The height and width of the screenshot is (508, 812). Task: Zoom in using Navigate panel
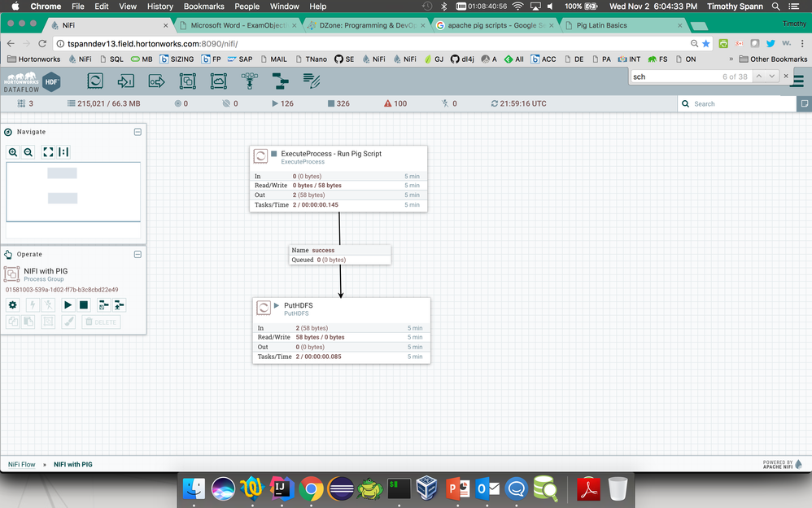click(13, 152)
